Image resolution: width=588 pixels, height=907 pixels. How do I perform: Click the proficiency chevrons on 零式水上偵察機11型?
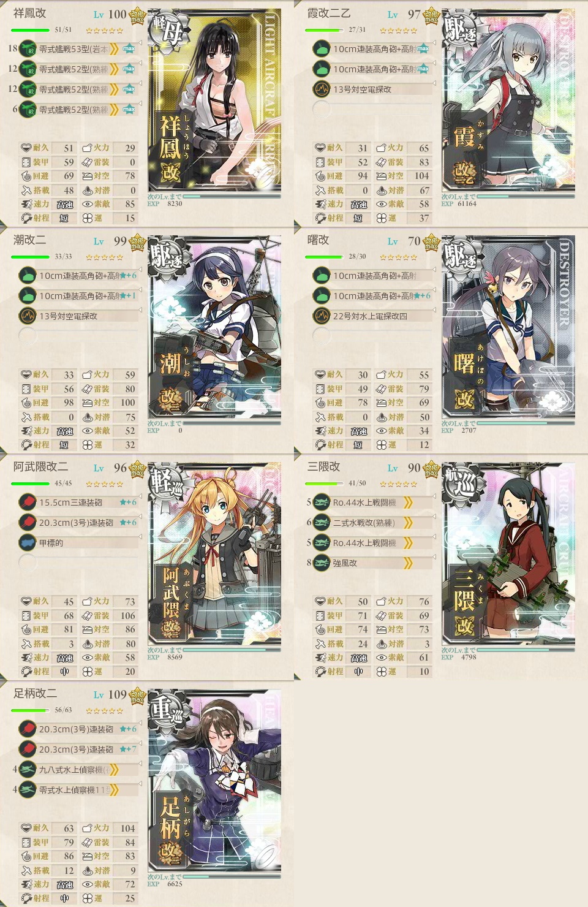(x=114, y=790)
